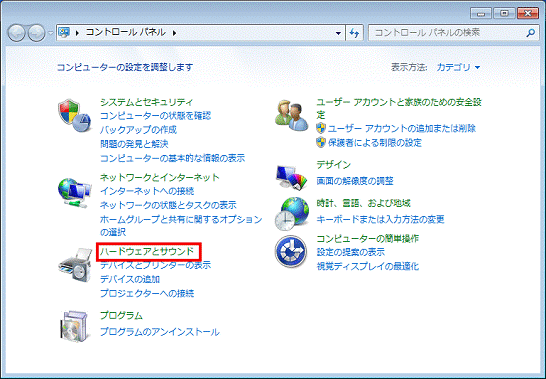Expand the address bar history dropdown arrow
This screenshot has width=546, height=379.
[338, 33]
